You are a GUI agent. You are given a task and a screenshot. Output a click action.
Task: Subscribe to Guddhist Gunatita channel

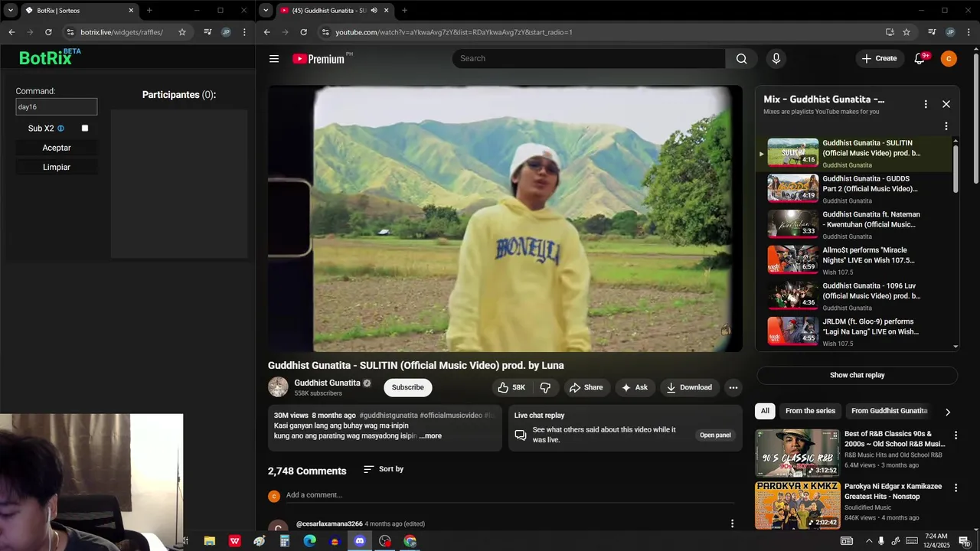click(407, 387)
